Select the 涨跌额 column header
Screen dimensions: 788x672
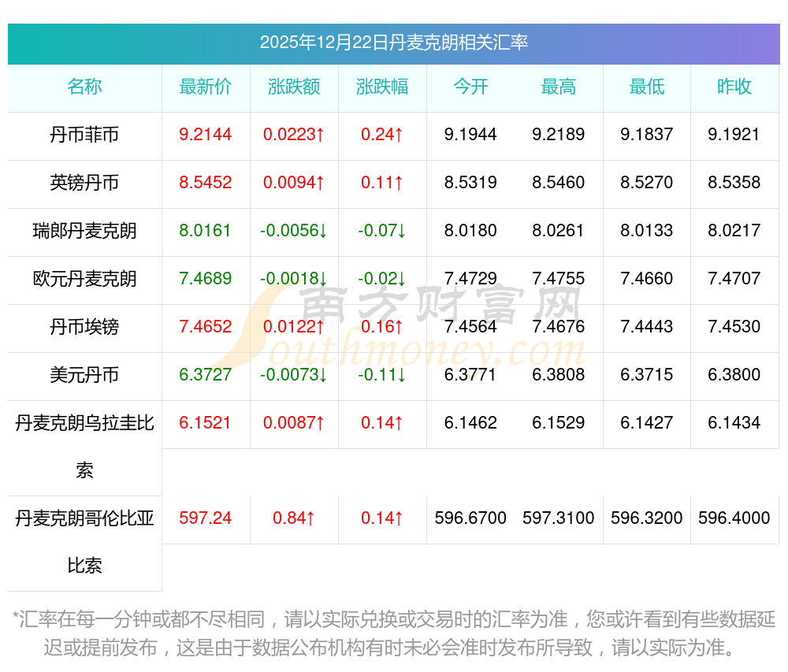(x=294, y=87)
